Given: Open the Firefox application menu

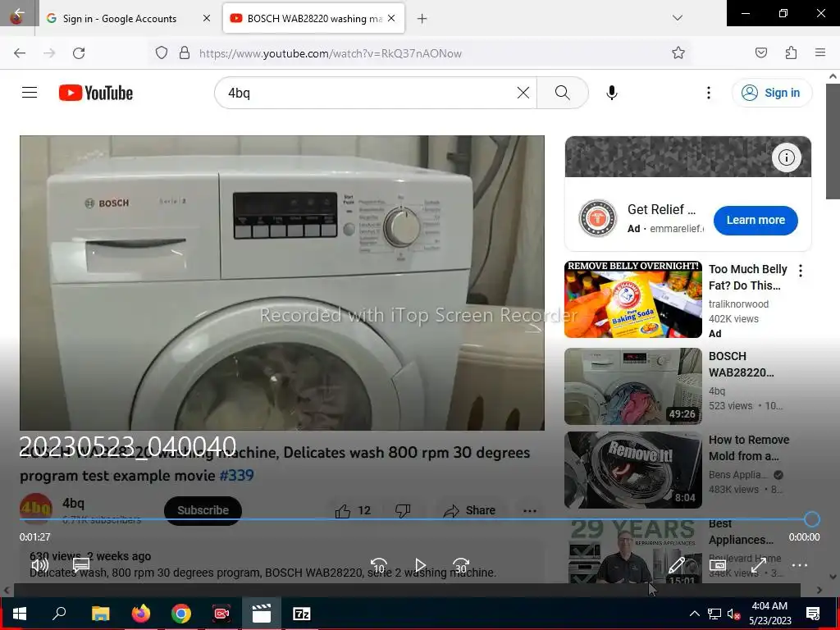Looking at the screenshot, I should [819, 52].
